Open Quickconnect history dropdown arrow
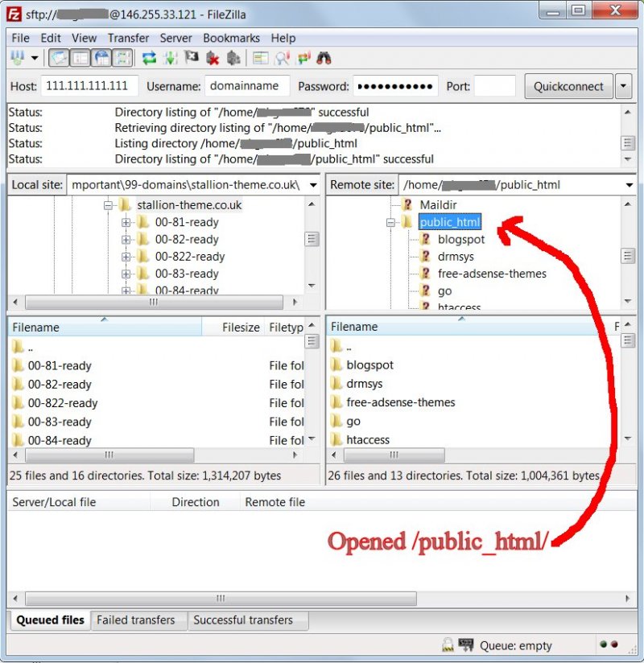 [x=623, y=86]
